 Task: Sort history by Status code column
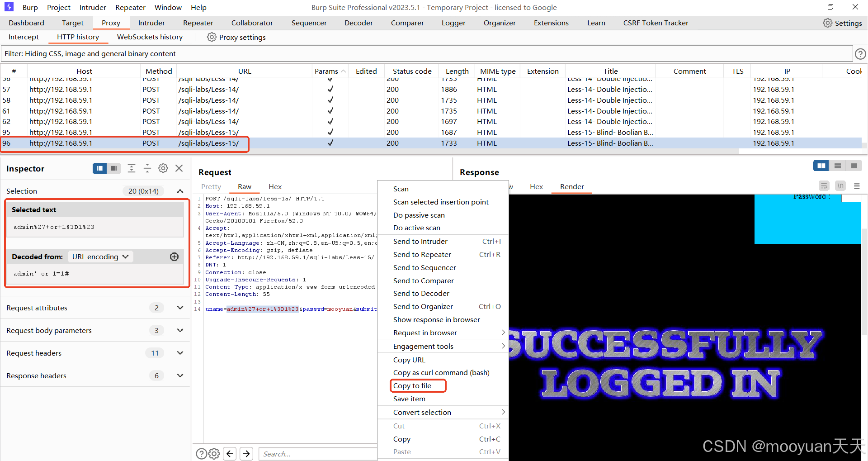pyautogui.click(x=412, y=71)
